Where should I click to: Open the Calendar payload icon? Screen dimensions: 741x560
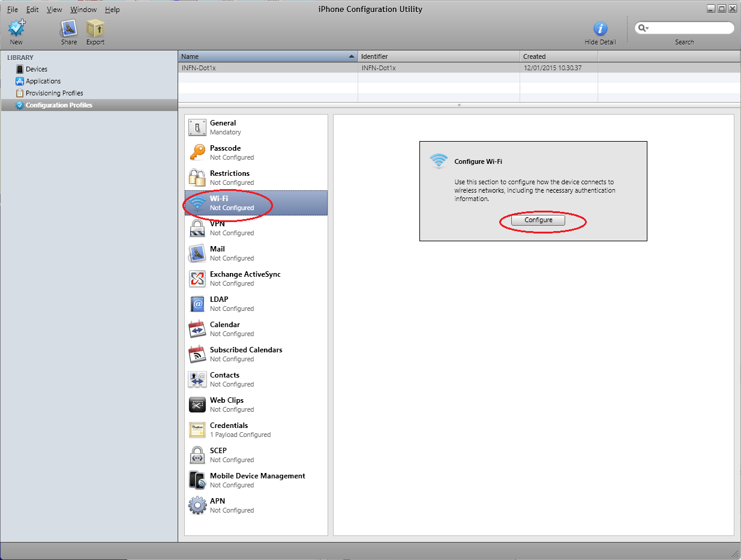[x=197, y=329]
